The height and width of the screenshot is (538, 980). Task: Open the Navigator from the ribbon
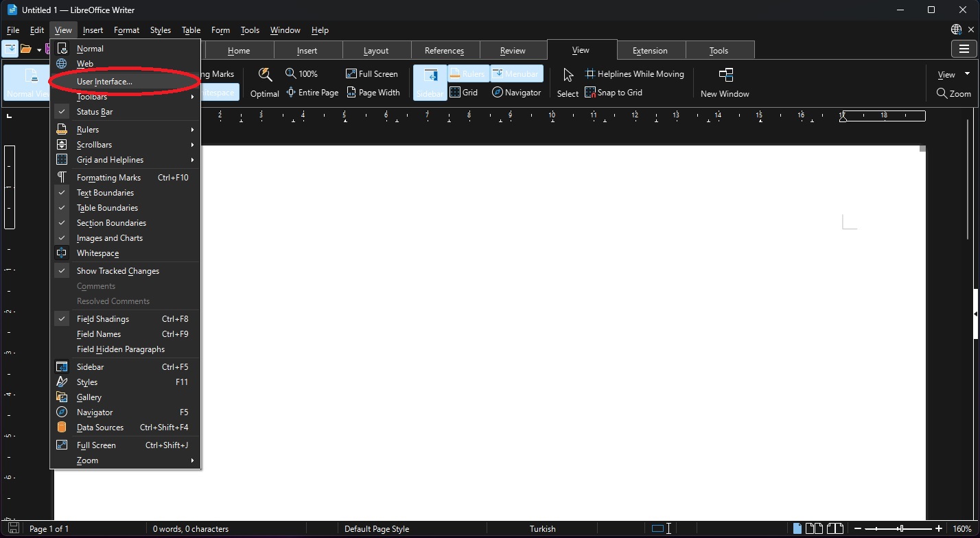click(516, 92)
